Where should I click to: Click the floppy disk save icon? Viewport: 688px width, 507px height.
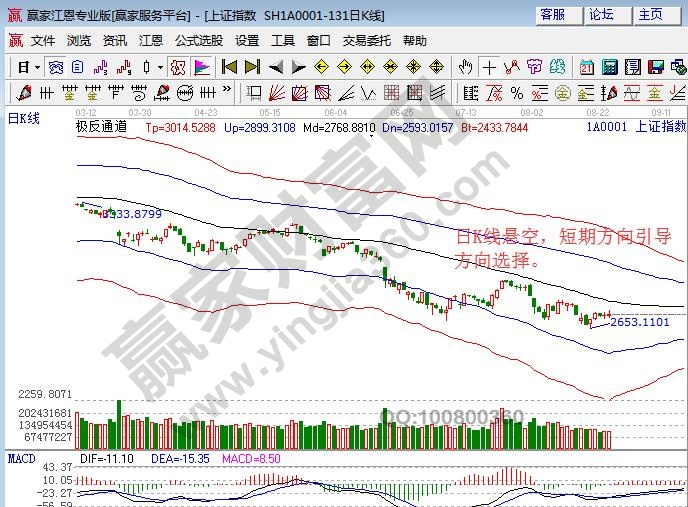click(x=655, y=67)
